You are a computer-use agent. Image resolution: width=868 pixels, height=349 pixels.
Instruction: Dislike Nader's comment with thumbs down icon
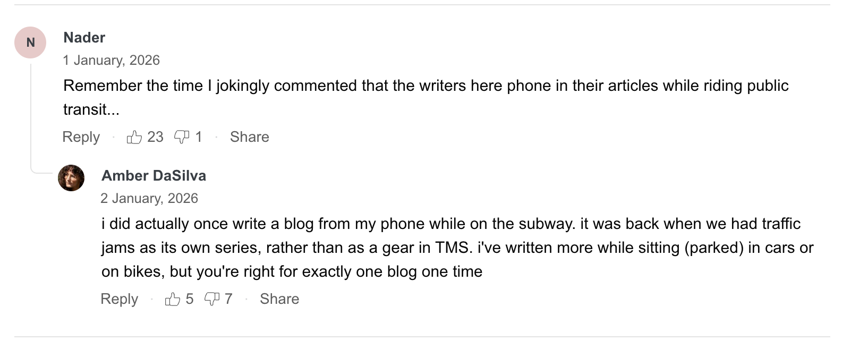click(182, 137)
